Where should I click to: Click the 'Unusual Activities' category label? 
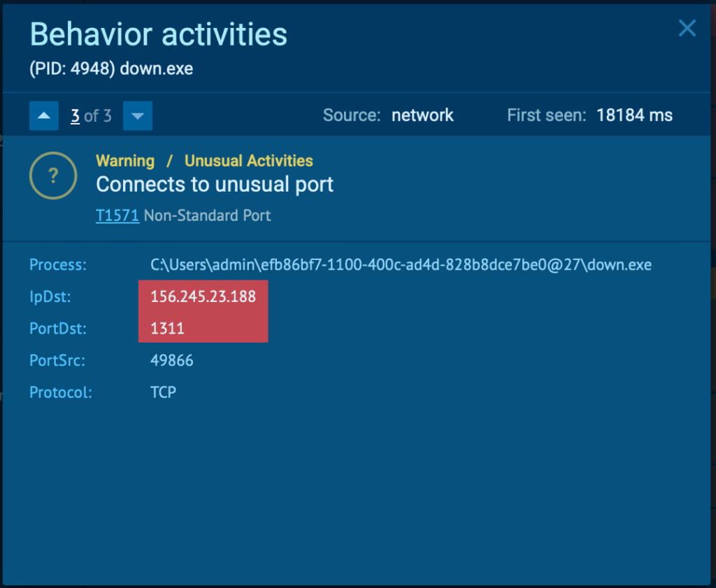coord(248,161)
